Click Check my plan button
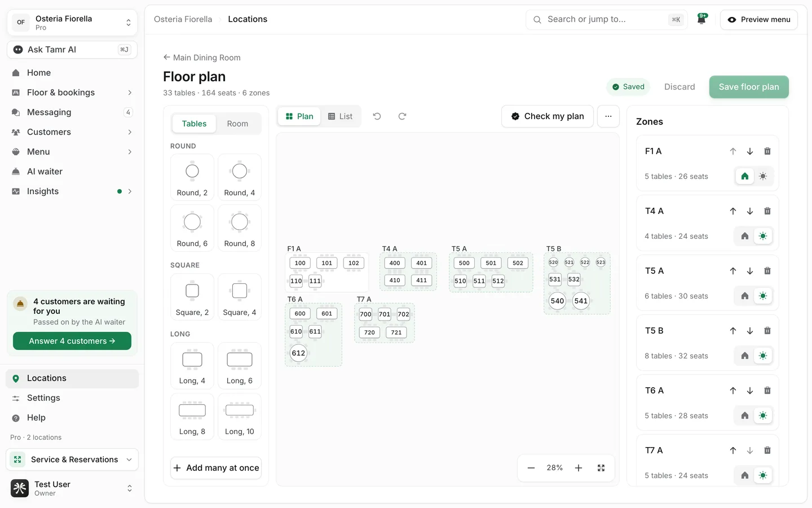 (548, 116)
